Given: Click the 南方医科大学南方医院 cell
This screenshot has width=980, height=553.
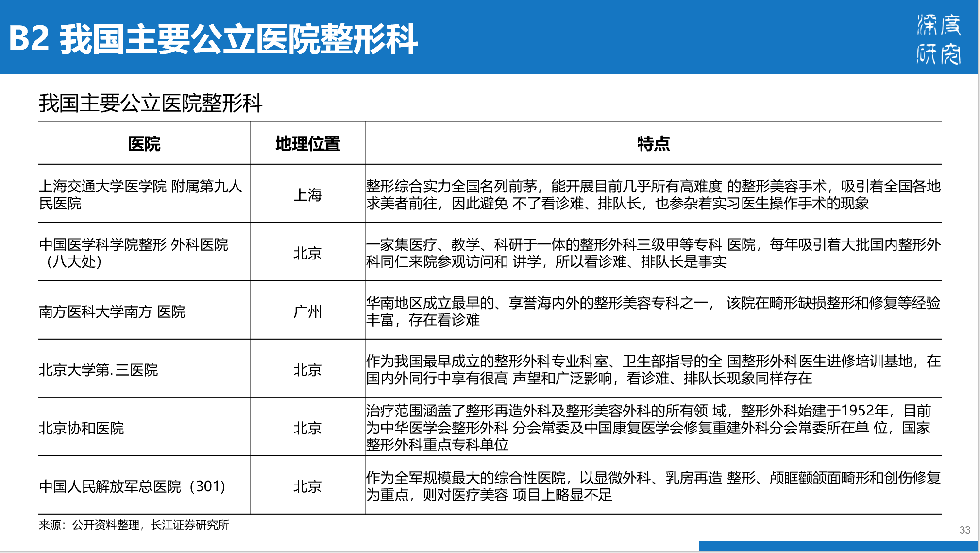Looking at the screenshot, I should click(x=112, y=311).
